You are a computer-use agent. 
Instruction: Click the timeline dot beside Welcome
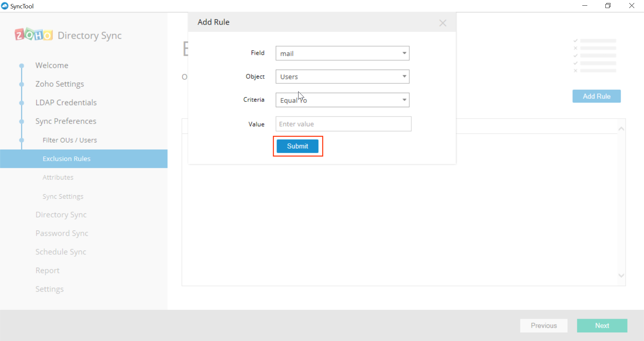[x=21, y=65]
